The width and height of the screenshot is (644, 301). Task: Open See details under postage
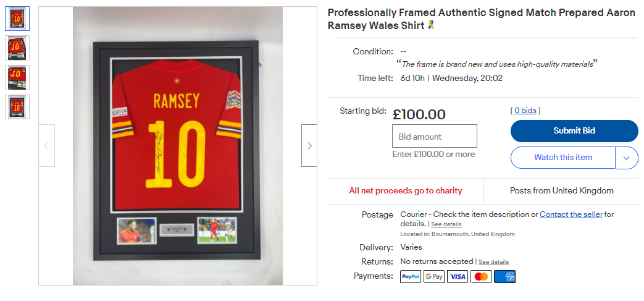tap(446, 224)
